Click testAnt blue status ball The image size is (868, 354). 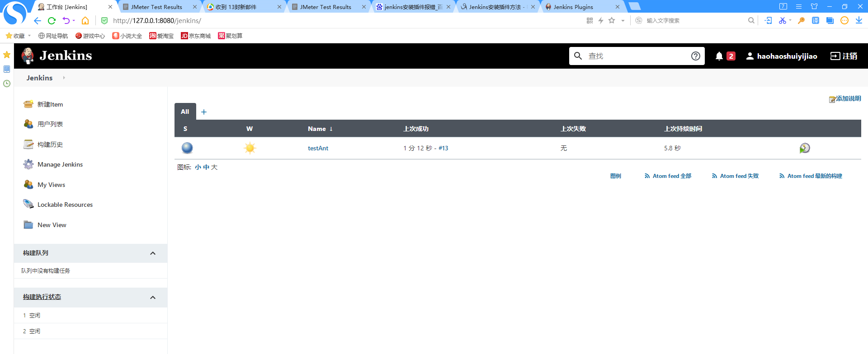[187, 148]
